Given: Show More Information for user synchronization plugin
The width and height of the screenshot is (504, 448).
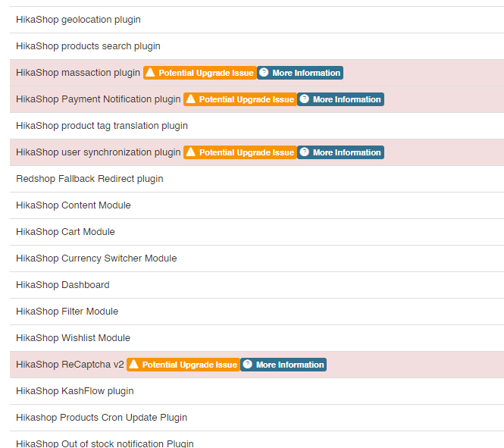Looking at the screenshot, I should point(346,152).
